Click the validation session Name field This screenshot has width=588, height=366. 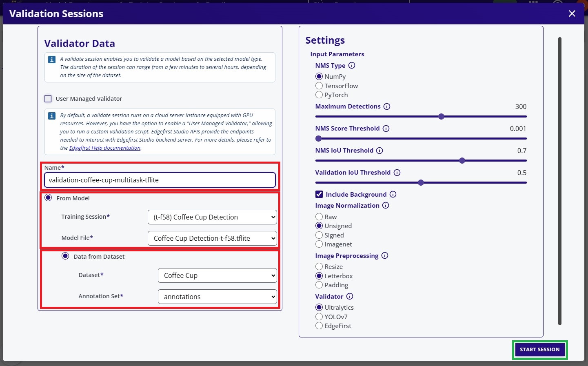(160, 180)
